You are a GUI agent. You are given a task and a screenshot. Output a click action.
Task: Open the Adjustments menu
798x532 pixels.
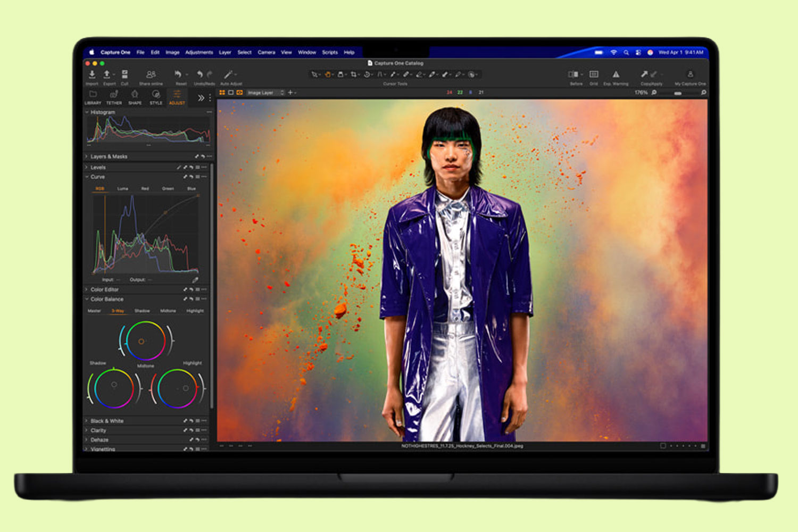tap(199, 53)
